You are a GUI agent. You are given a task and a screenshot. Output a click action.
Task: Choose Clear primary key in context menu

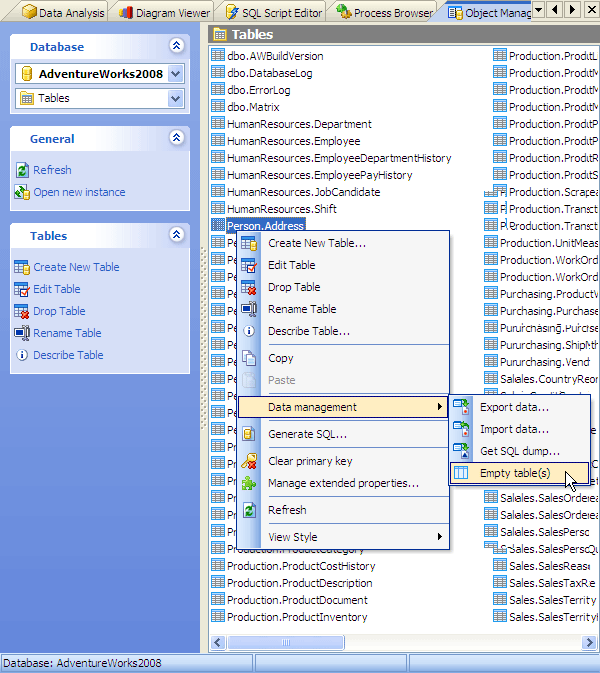coord(342,461)
